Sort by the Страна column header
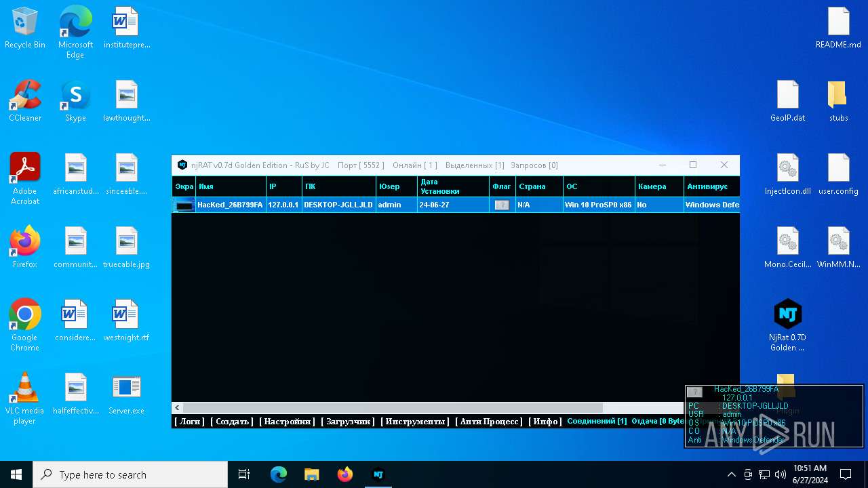868x488 pixels. [x=540, y=186]
